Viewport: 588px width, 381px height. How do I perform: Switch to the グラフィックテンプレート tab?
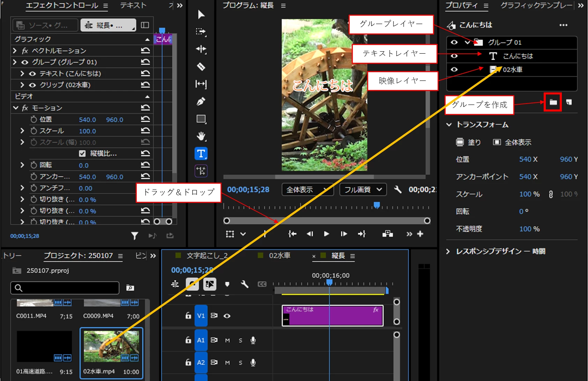pyautogui.click(x=536, y=5)
